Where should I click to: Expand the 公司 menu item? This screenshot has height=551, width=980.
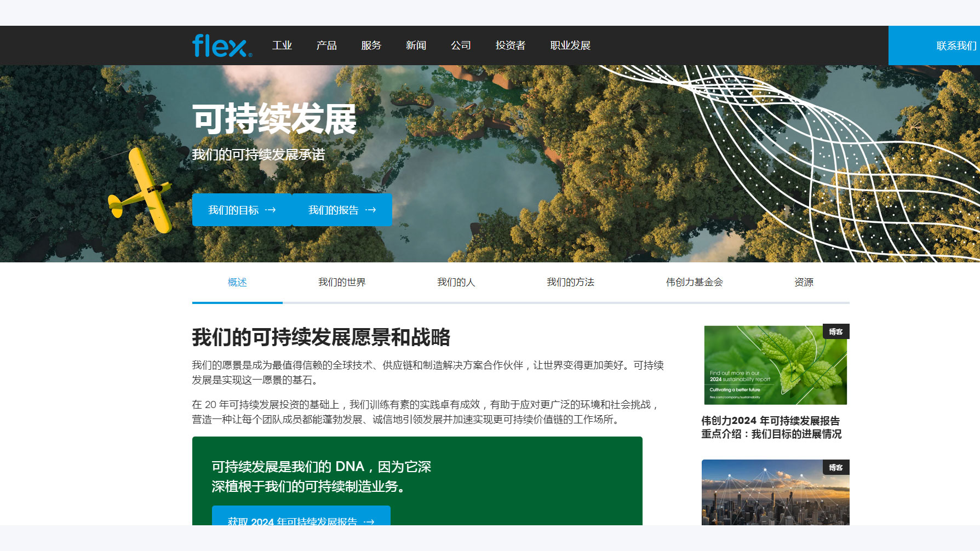tap(461, 45)
